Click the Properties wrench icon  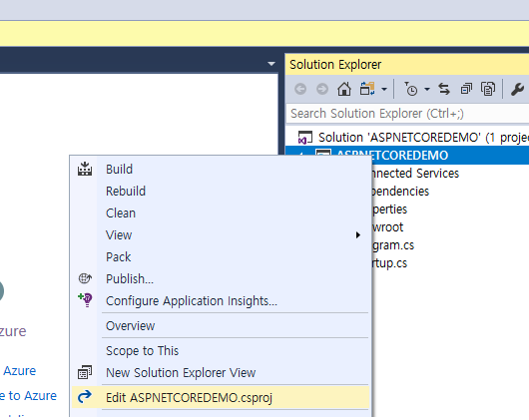pos(517,90)
